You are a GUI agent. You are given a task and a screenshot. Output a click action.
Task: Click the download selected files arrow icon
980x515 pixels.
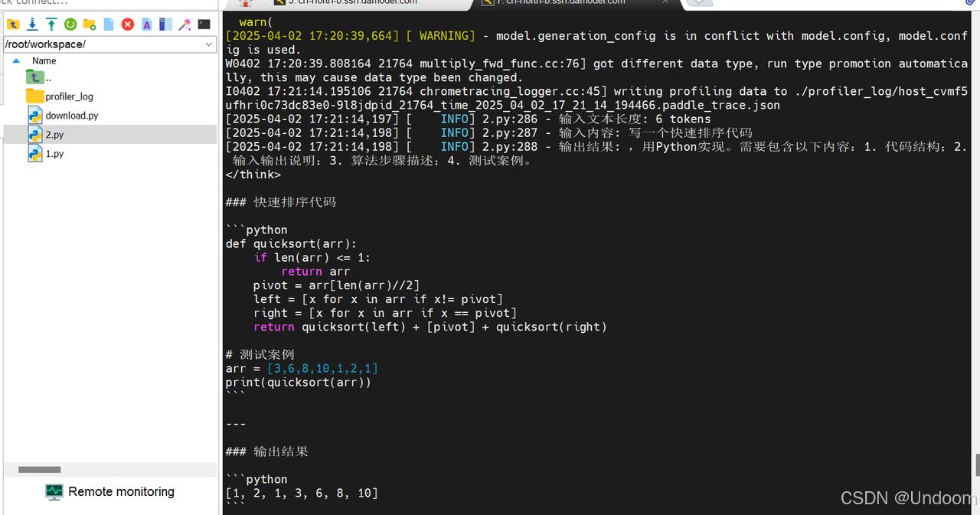coord(32,24)
